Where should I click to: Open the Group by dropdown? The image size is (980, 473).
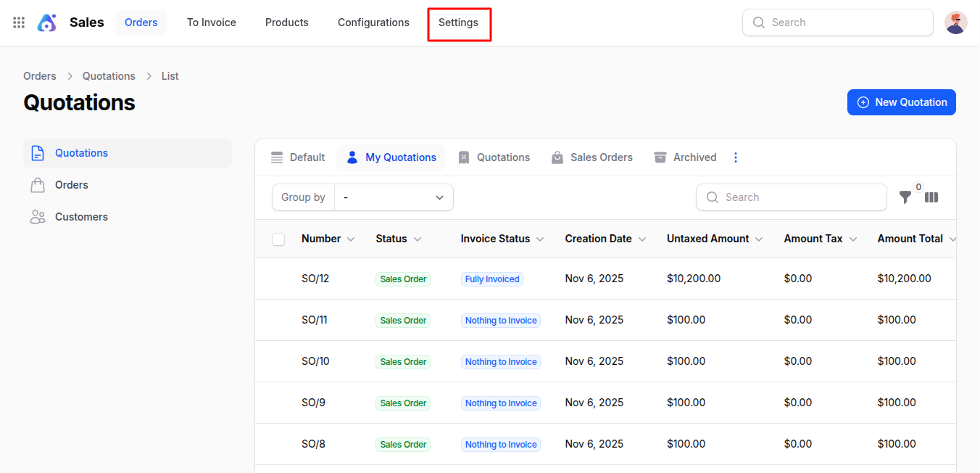[394, 197]
